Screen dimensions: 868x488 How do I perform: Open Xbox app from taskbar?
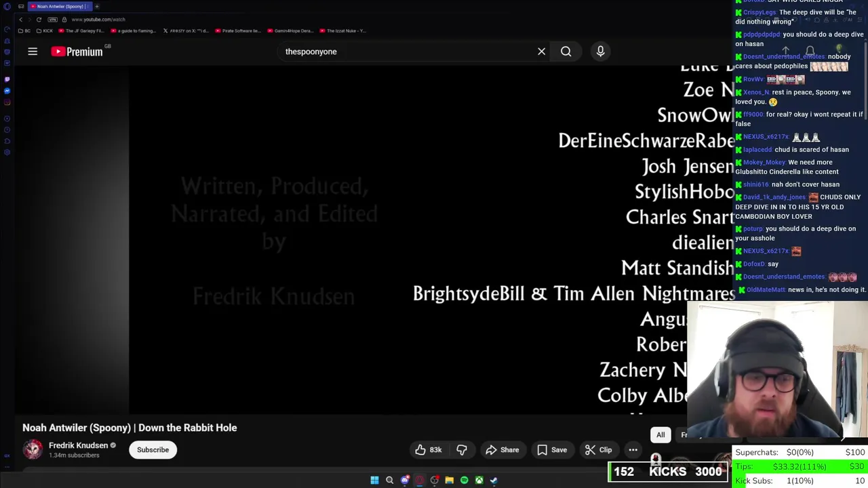tap(479, 481)
